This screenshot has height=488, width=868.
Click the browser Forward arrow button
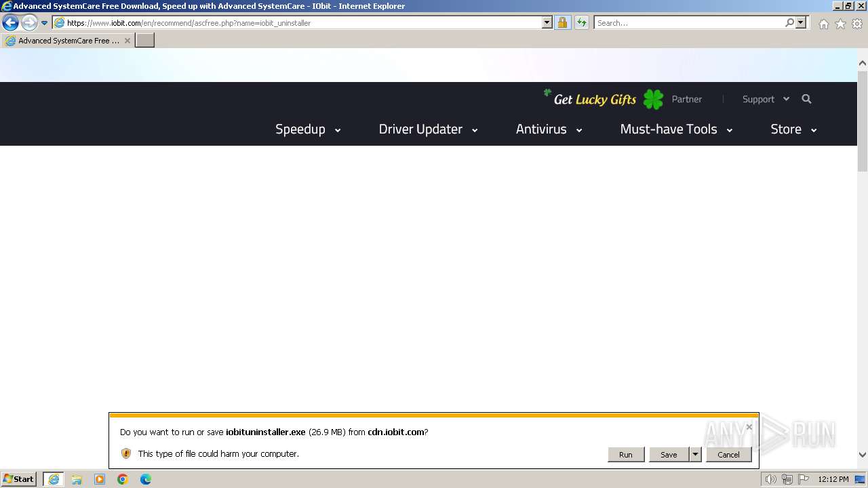click(x=29, y=22)
